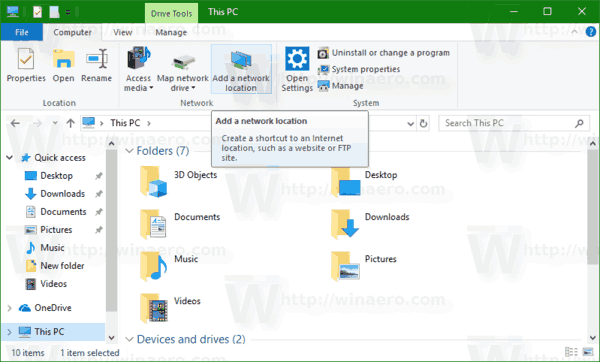Open Settings via gear icon
Viewport: 600px width, 362px height.
297,59
